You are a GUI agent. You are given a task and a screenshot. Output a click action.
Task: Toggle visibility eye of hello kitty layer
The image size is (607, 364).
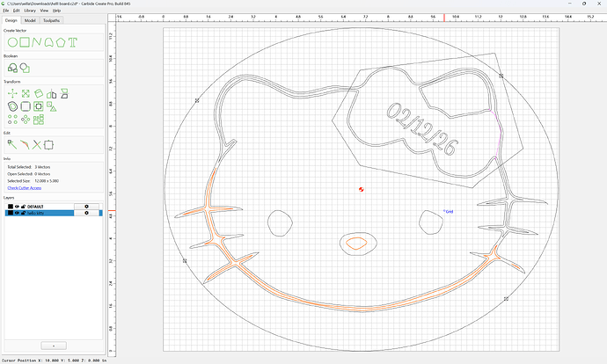(x=17, y=213)
